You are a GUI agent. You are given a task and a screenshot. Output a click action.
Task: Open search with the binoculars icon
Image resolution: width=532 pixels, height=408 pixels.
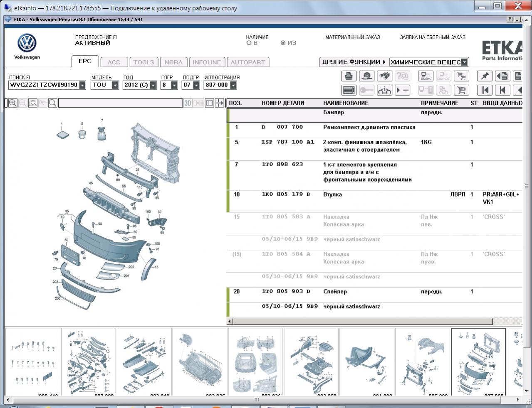point(384,76)
